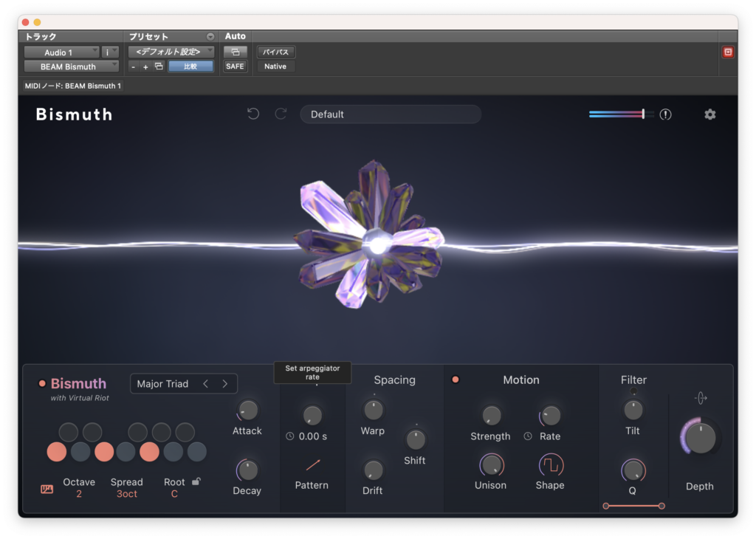The image size is (756, 539).
Task: Click the clock icon next to 0.00 s
Action: click(289, 436)
